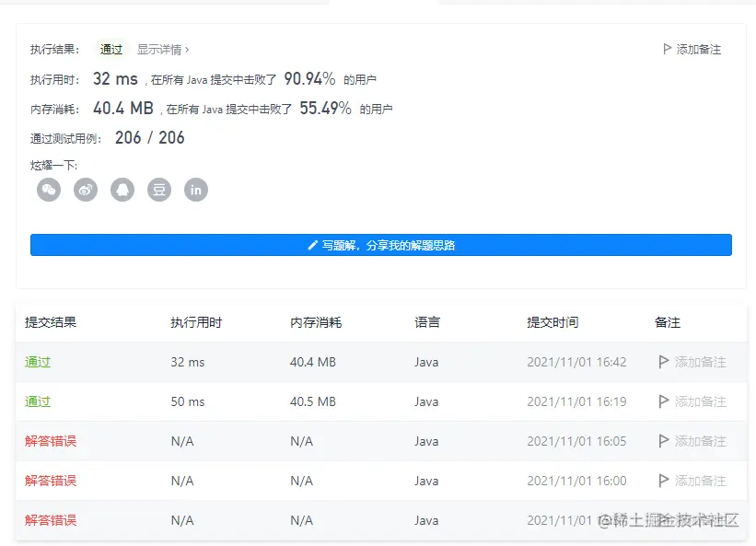Click the 40.5 MB memory cell
The height and width of the screenshot is (546, 756).
coord(313,401)
